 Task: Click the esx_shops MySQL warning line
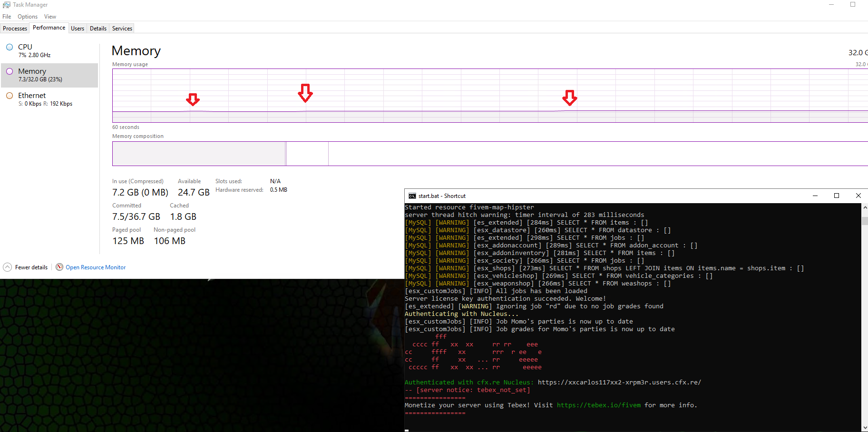click(x=604, y=268)
